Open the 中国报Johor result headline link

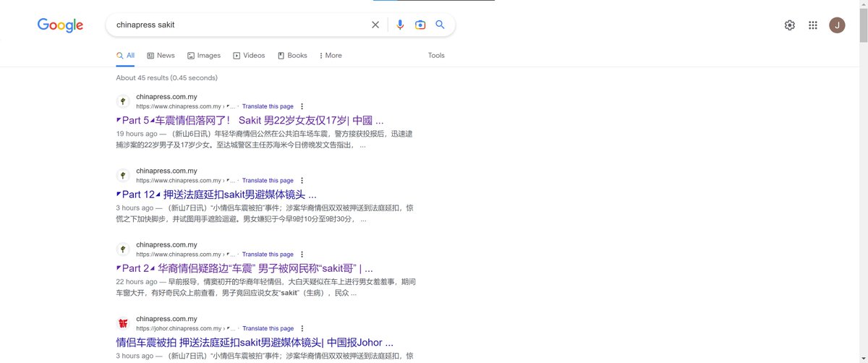[x=255, y=342]
